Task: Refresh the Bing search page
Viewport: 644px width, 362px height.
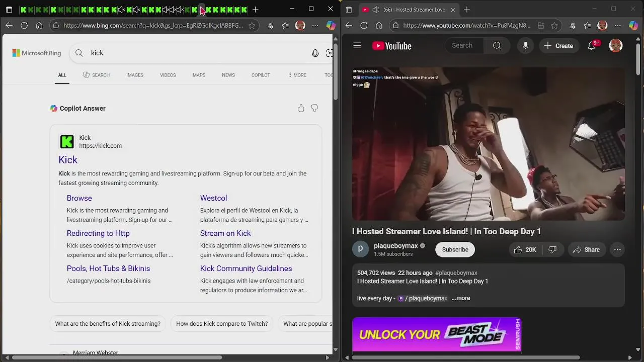Action: pyautogui.click(x=24, y=25)
